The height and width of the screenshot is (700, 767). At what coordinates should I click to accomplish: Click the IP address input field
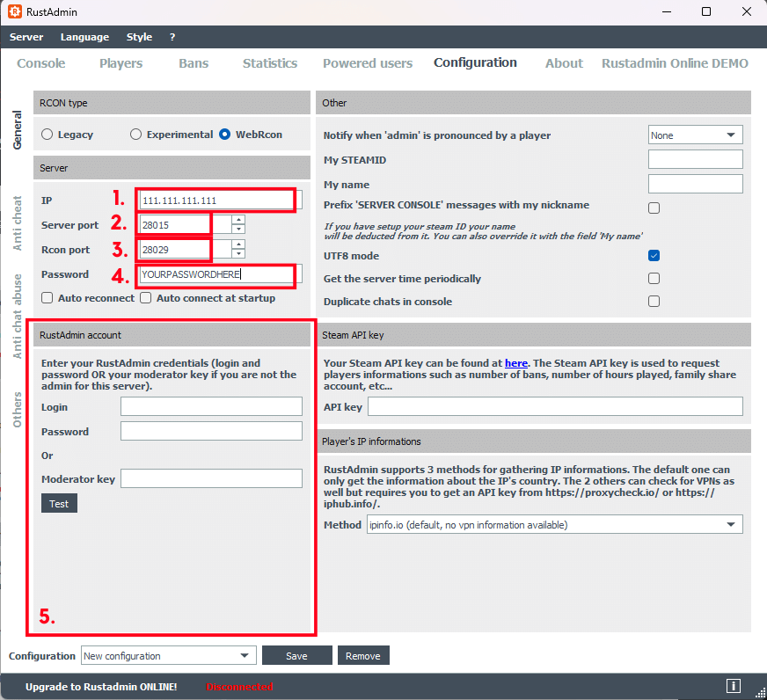tap(221, 201)
